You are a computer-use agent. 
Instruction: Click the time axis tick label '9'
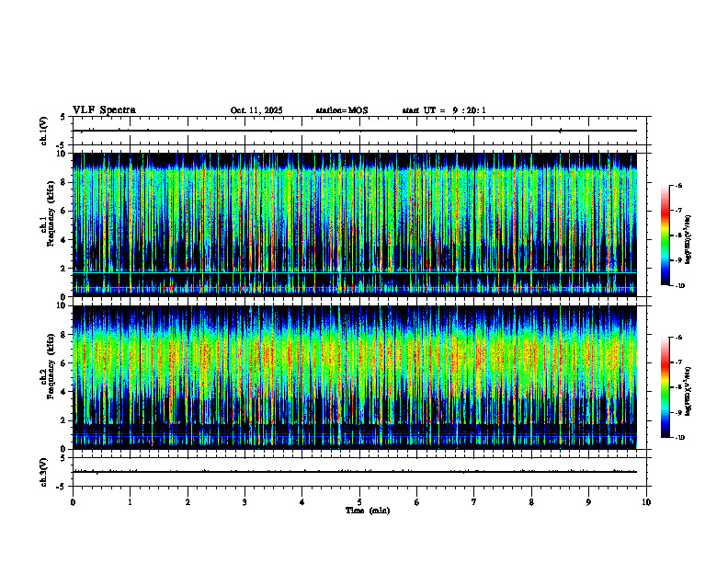coord(588,502)
